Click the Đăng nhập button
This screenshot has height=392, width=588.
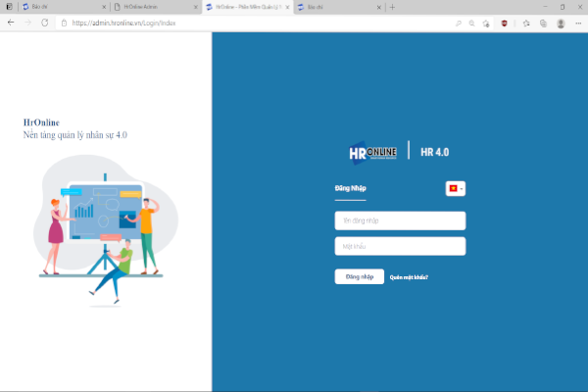pyautogui.click(x=360, y=276)
